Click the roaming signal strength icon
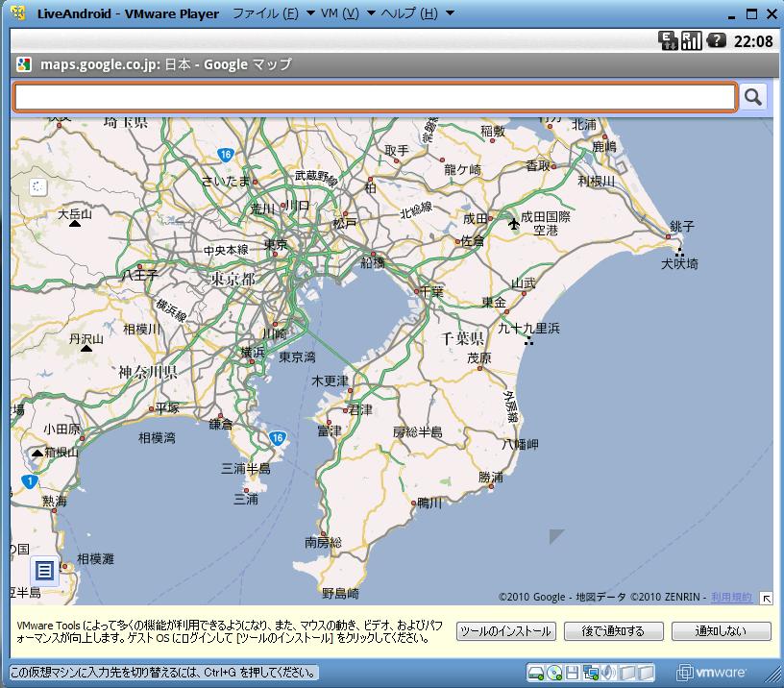This screenshot has width=784, height=688. pyautogui.click(x=692, y=40)
